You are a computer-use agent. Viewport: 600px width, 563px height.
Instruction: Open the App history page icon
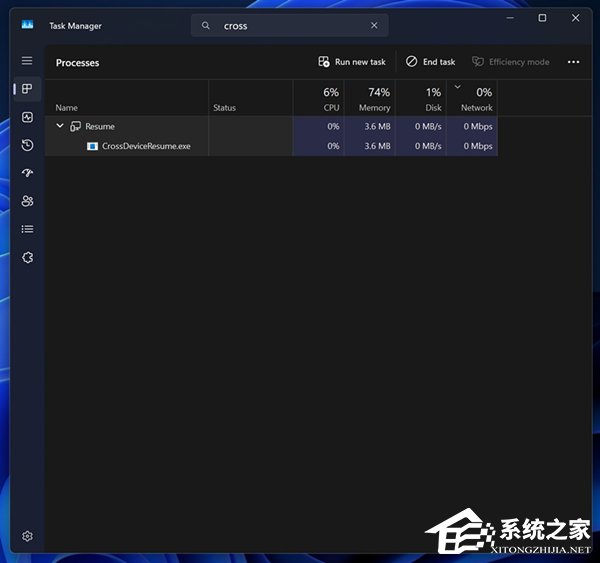(x=27, y=145)
